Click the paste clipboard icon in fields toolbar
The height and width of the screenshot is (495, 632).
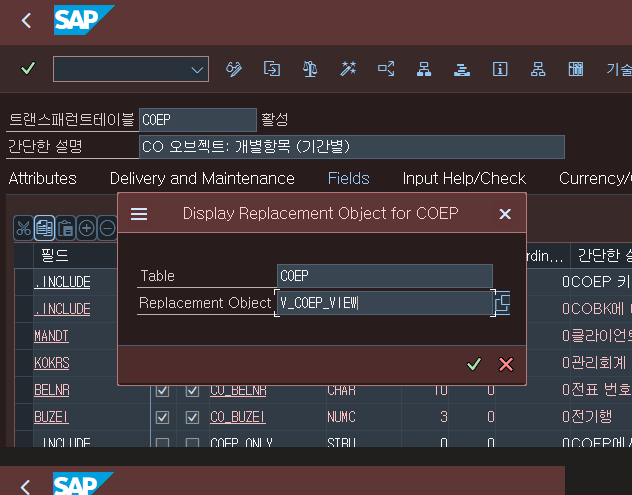(65, 228)
